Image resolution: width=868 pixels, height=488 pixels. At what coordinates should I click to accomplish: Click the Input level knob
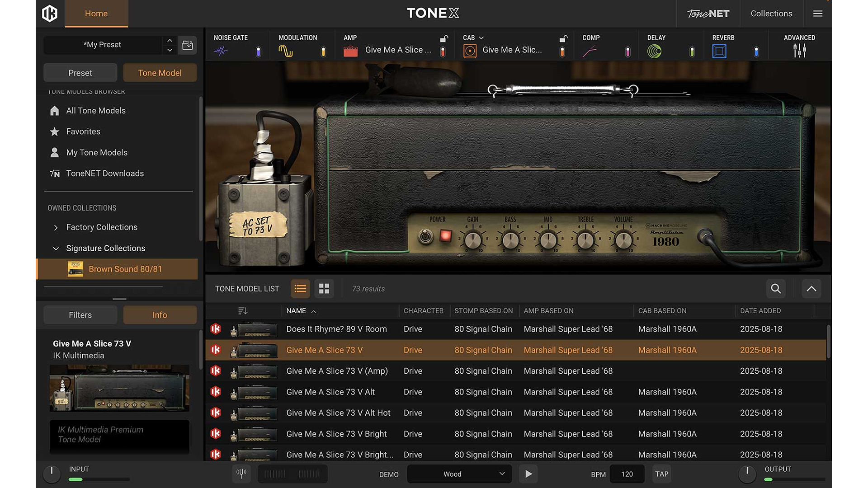tap(52, 474)
